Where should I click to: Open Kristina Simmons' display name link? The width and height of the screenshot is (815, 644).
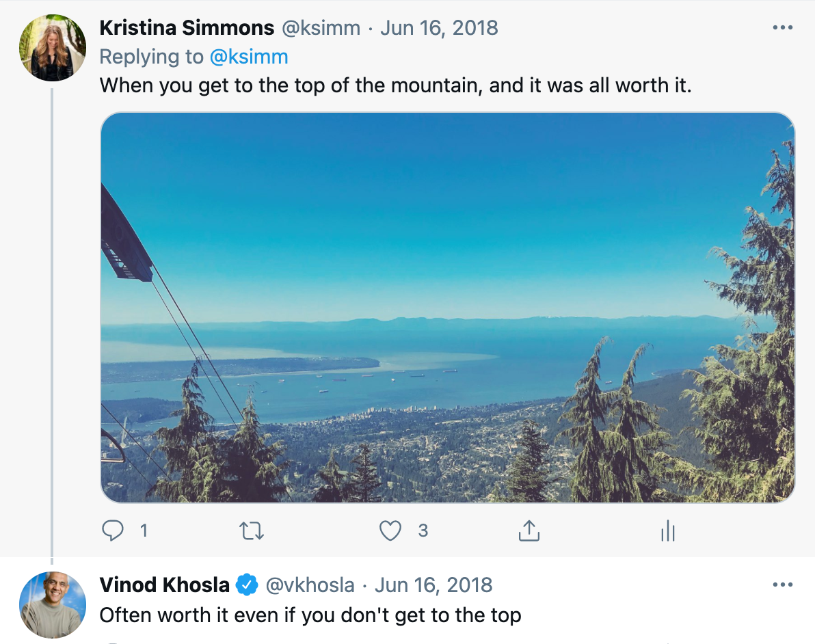187,28
